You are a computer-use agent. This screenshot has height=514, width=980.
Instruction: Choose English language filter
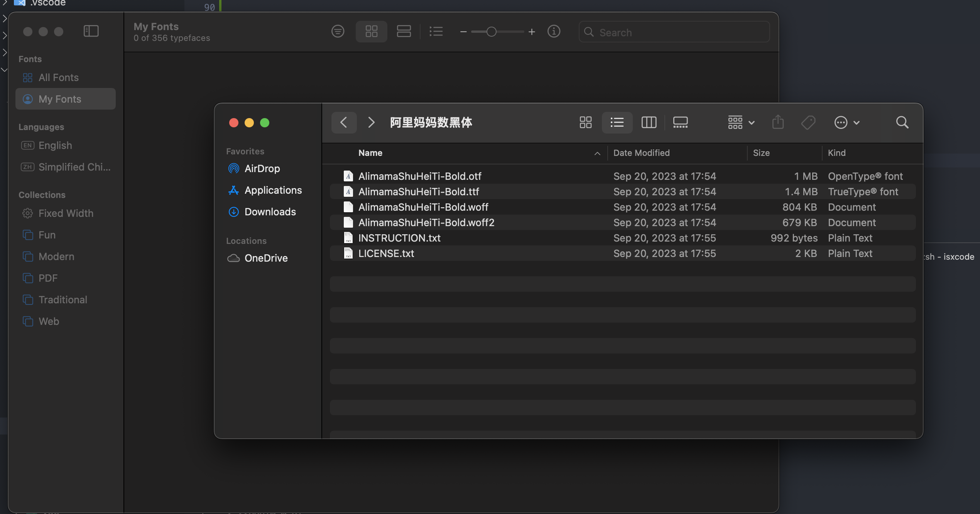pyautogui.click(x=66, y=145)
